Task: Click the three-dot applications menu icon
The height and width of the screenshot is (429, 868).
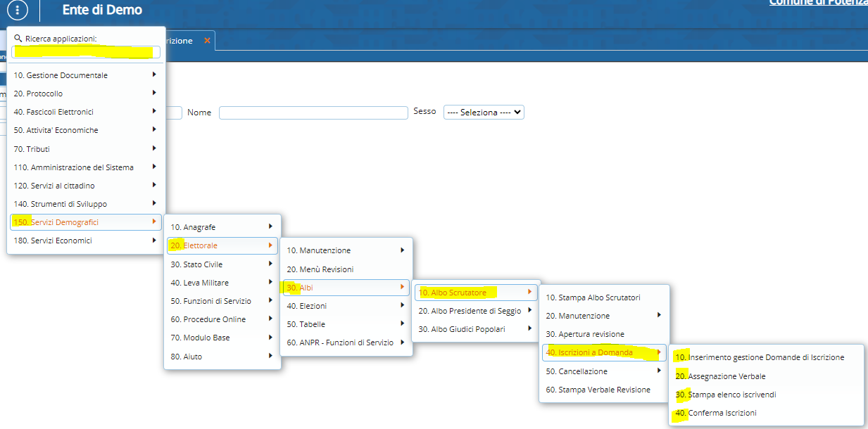Action: tap(19, 10)
